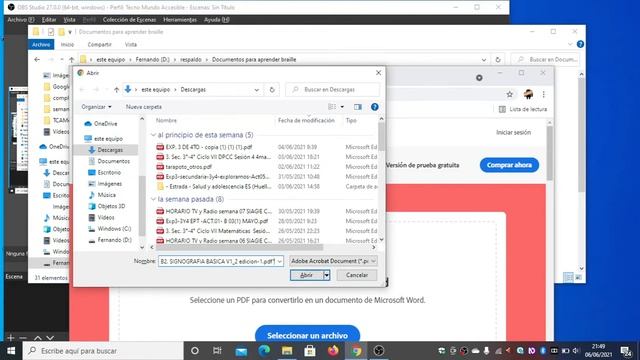Viewport: 640px width, 360px height.
Task: Click Nueva carpeta button
Action: [x=144, y=107]
